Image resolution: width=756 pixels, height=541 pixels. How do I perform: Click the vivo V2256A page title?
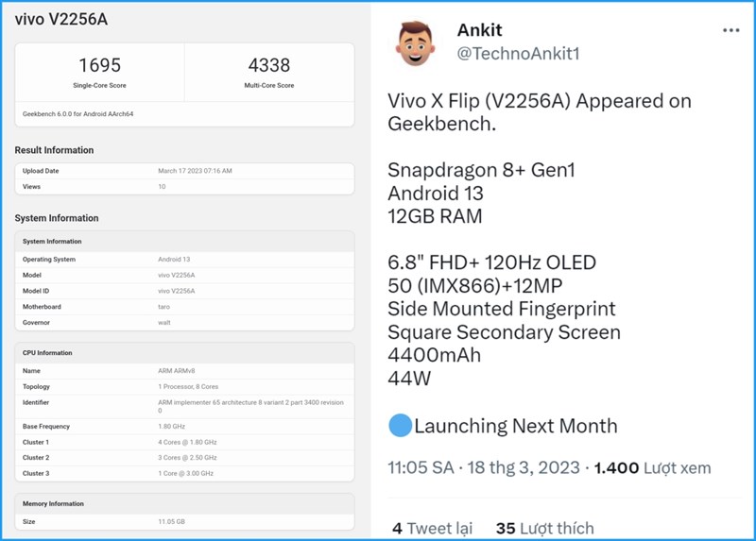[x=61, y=19]
